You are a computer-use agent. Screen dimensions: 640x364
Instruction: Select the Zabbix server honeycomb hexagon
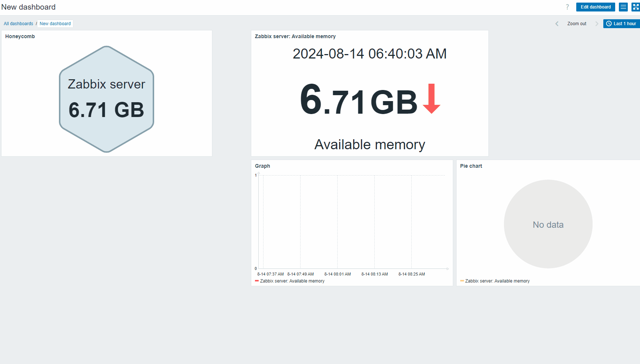point(106,99)
